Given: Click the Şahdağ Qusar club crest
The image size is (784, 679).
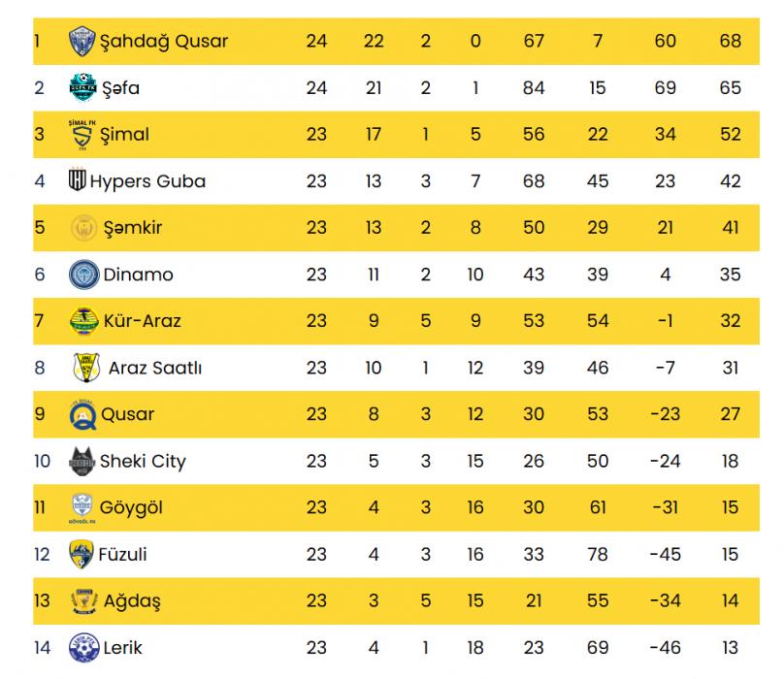Looking at the screenshot, I should point(82,41).
